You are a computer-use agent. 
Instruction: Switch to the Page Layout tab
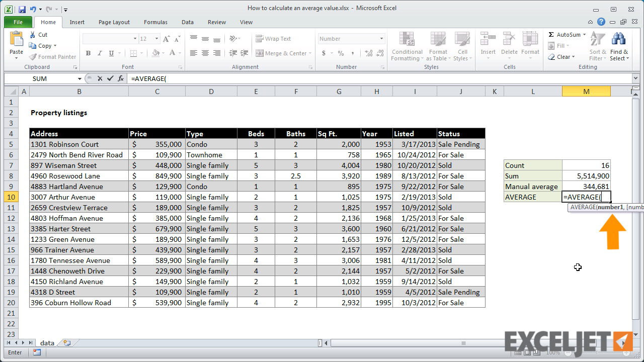tap(114, 22)
